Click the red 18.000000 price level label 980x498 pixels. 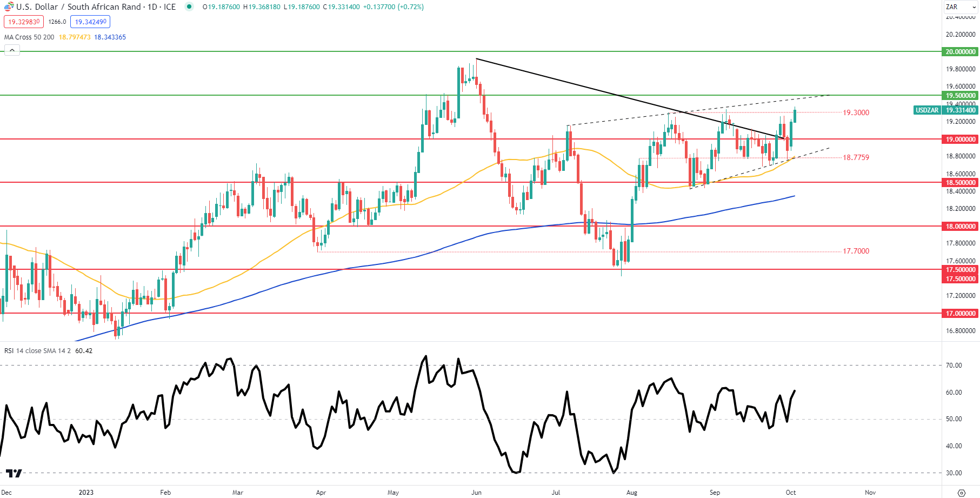960,227
